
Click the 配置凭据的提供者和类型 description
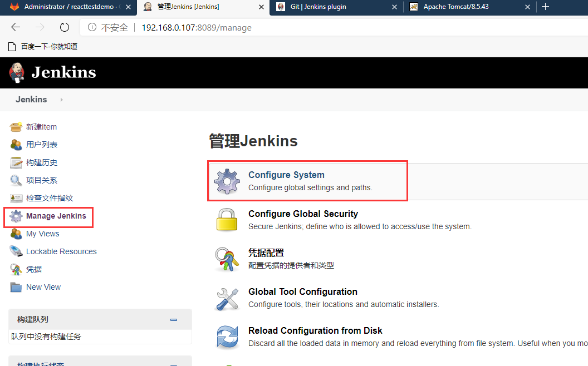291,266
